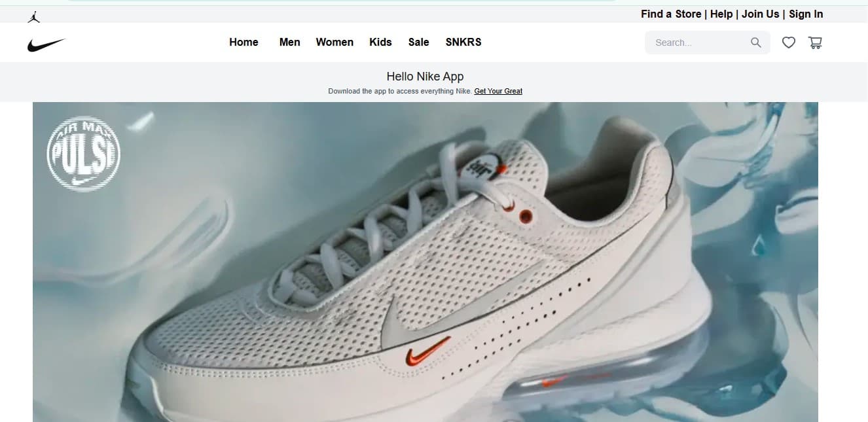Go to SNKRS in navigation
The width and height of the screenshot is (868, 422).
pyautogui.click(x=463, y=42)
